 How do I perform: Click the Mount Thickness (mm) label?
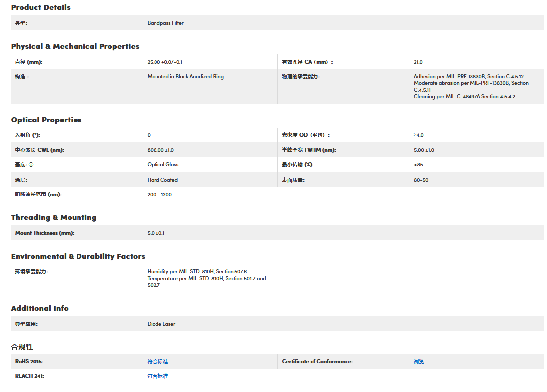click(x=44, y=233)
